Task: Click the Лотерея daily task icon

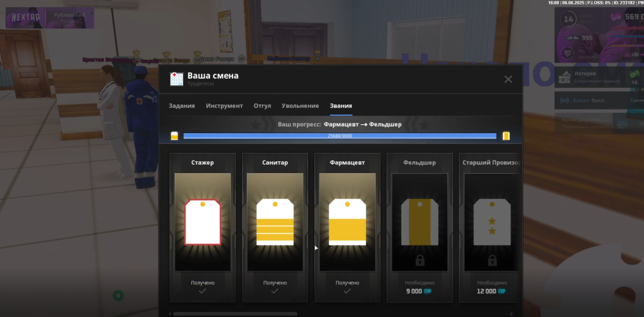Action: click(565, 76)
